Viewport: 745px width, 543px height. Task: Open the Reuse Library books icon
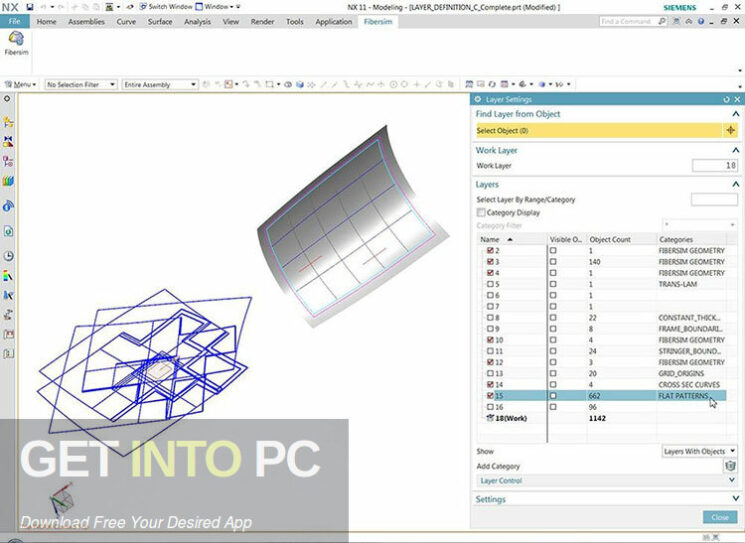[8, 181]
